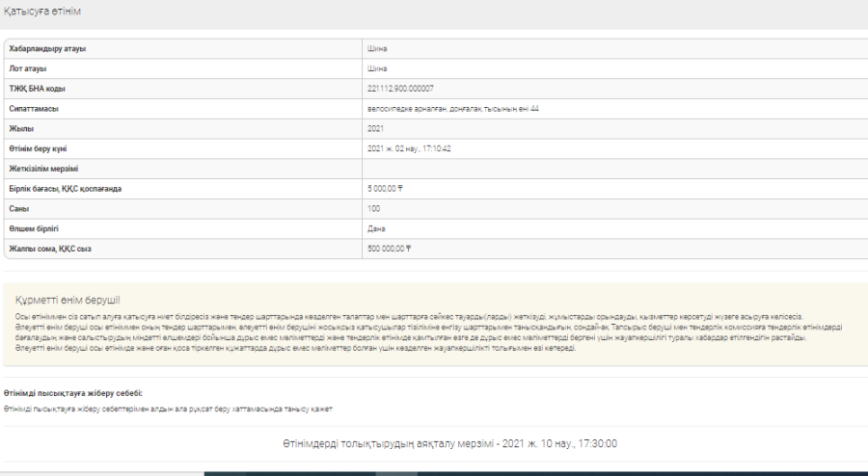Viewport: 868px width, 476px height.
Task: Select the 'Жылы' value 2021
Action: click(376, 128)
